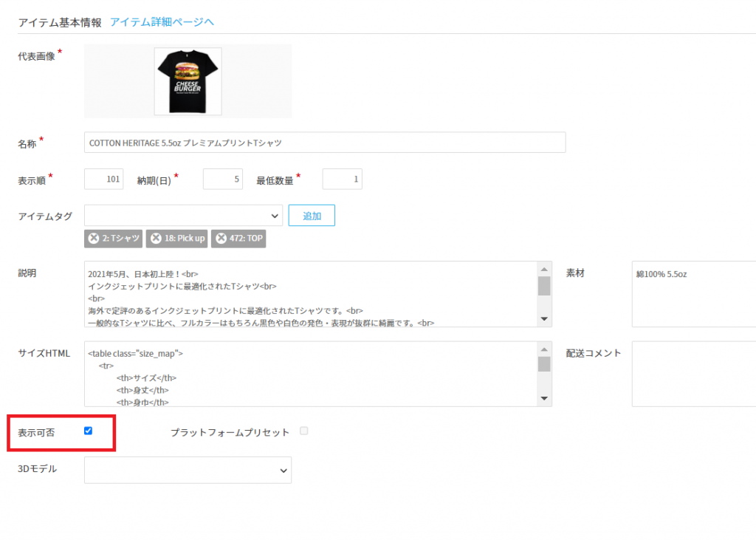Click the 説明 scrollbar up arrow
This screenshot has height=540, width=756.
point(544,270)
